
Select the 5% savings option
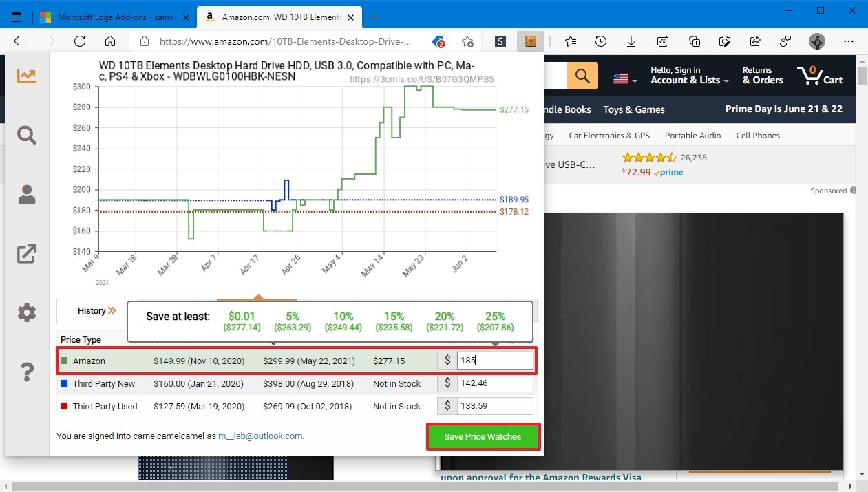pyautogui.click(x=293, y=321)
